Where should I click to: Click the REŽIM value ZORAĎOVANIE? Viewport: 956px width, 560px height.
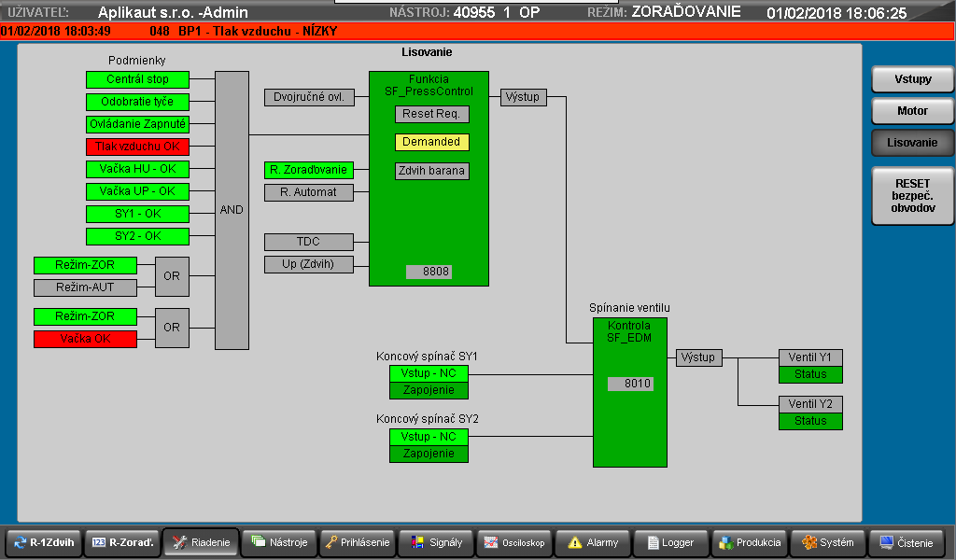click(x=686, y=11)
